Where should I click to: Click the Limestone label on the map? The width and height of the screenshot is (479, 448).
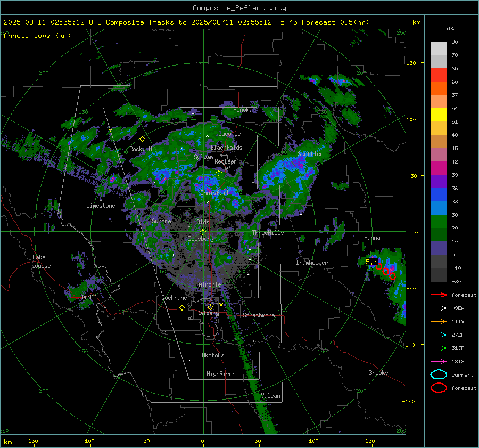point(101,206)
